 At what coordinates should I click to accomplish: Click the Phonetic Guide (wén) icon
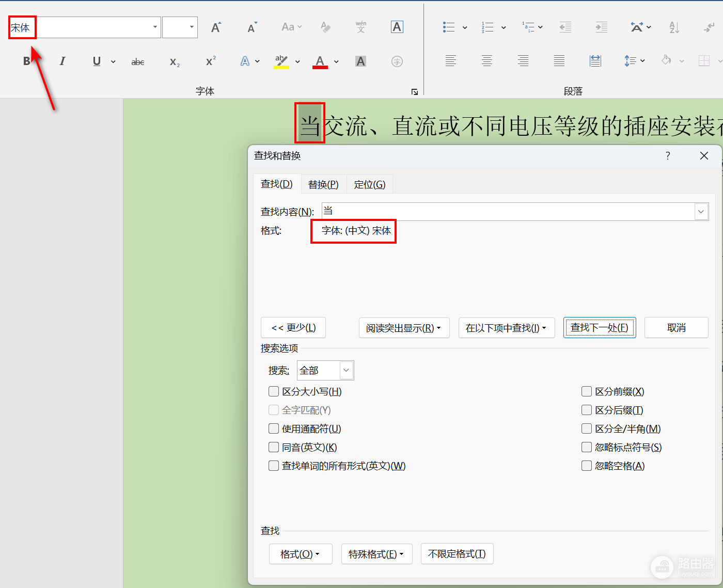pyautogui.click(x=361, y=27)
